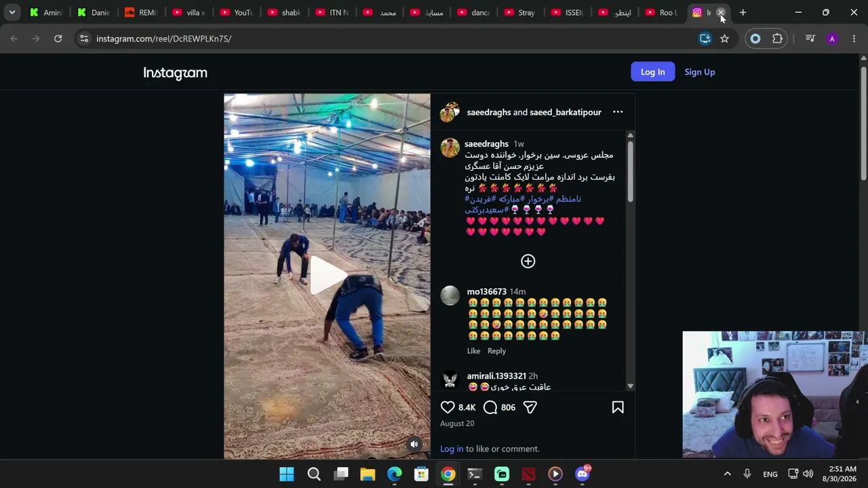Open File Explorer from the taskbar
The image size is (868, 488).
[x=368, y=474]
